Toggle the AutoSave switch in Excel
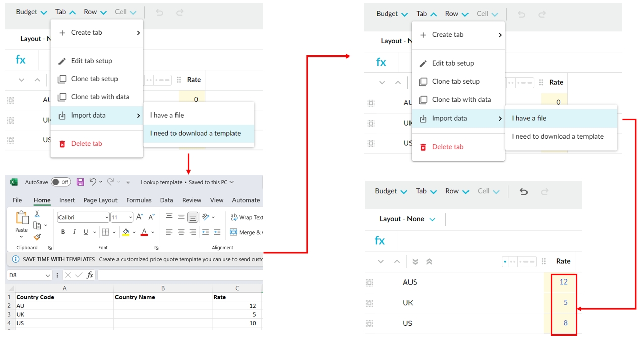 pos(61,182)
